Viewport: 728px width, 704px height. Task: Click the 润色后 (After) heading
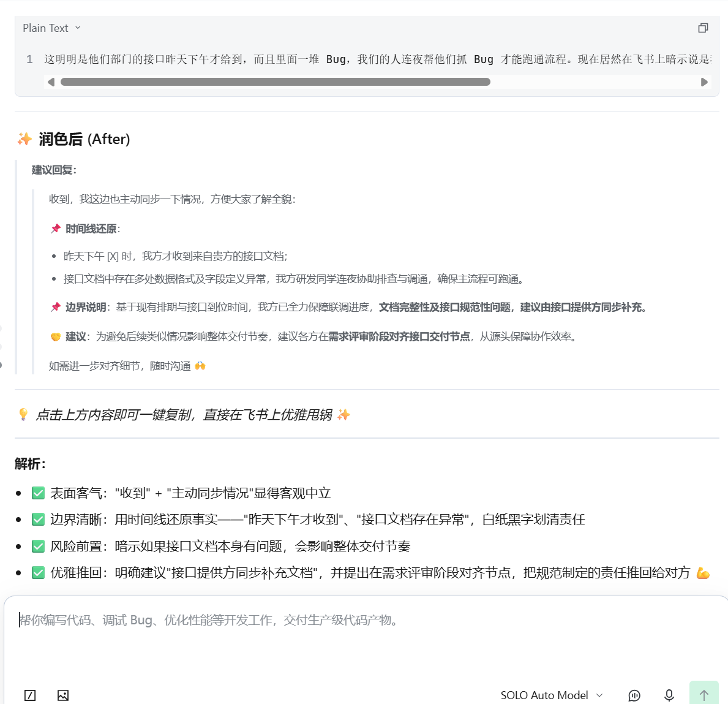tap(84, 139)
